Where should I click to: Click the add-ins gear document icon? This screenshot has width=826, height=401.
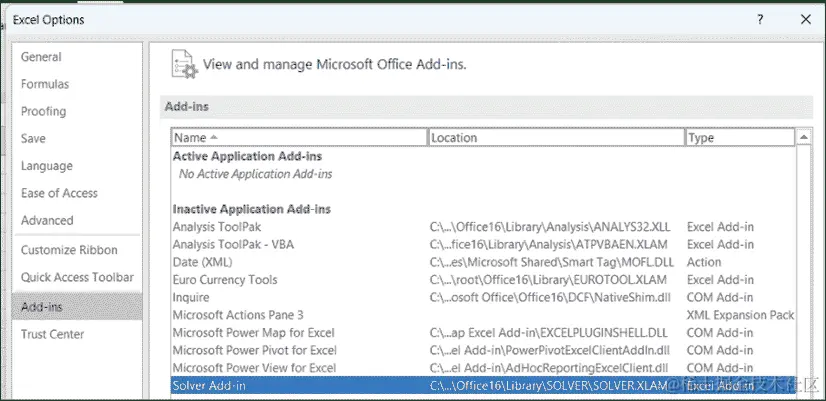pyautogui.click(x=185, y=64)
